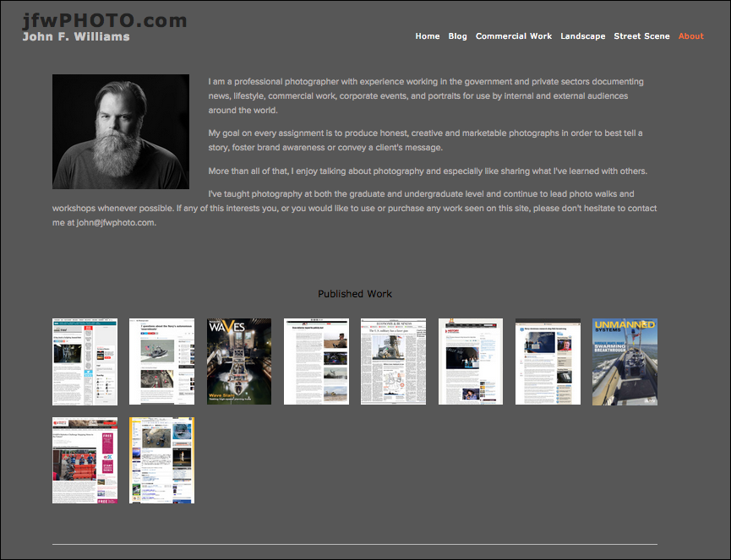Open the Street Scene page
This screenshot has height=560, width=731.
click(641, 35)
